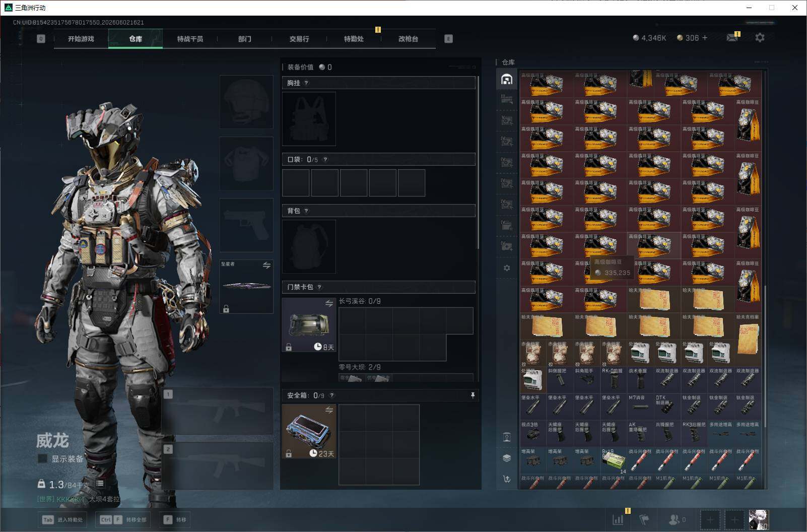The width and height of the screenshot is (807, 532).
Task: Go to the 交易行 tab
Action: [x=299, y=39]
